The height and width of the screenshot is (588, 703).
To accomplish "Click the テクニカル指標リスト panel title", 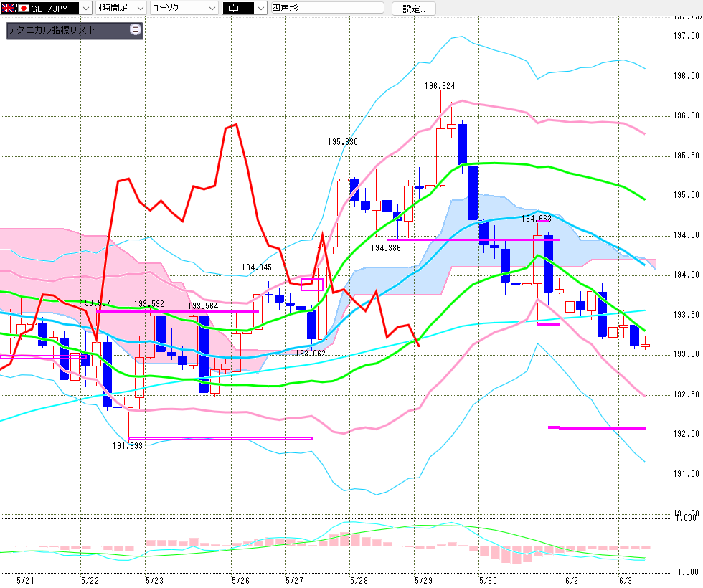I will pos(52,30).
